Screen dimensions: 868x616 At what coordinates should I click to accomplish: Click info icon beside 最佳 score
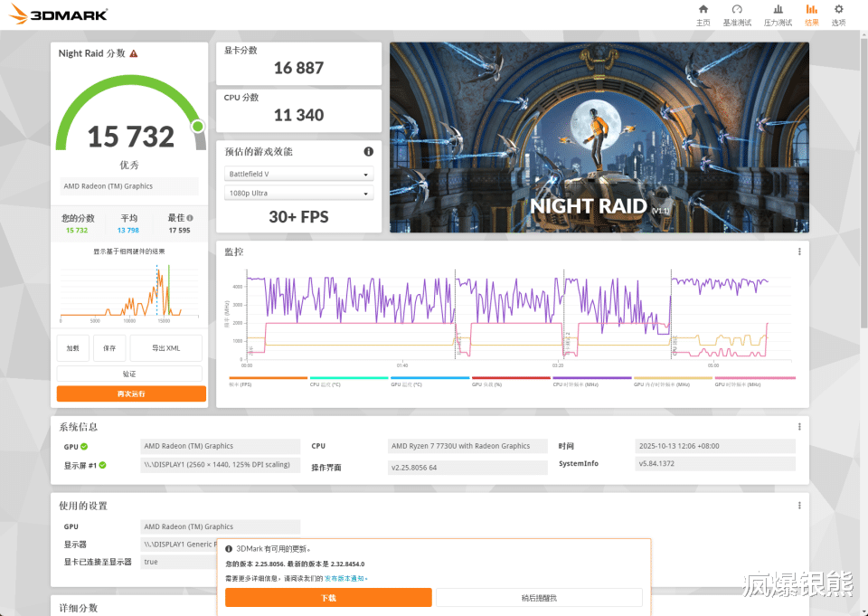pos(190,218)
